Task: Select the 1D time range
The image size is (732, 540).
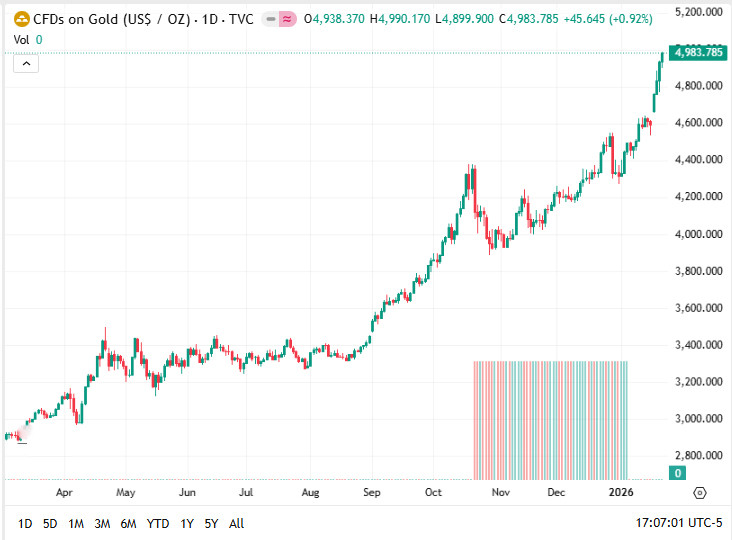Action: click(x=25, y=523)
